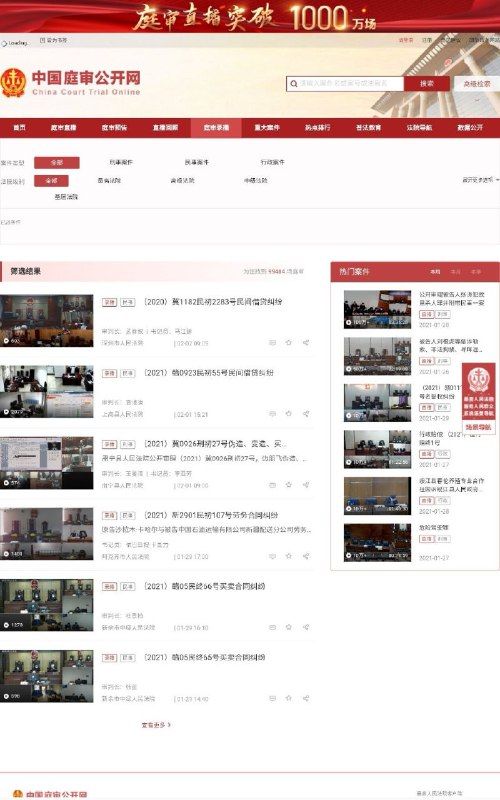Open case title 新2901民初107号劳务合同纠纷
This screenshot has width=500, height=800.
coord(211,515)
